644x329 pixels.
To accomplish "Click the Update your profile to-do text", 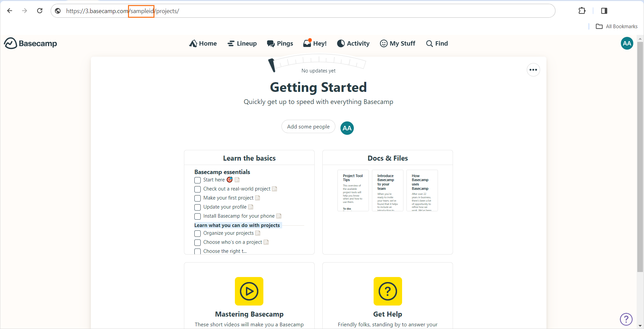I will coord(225,207).
